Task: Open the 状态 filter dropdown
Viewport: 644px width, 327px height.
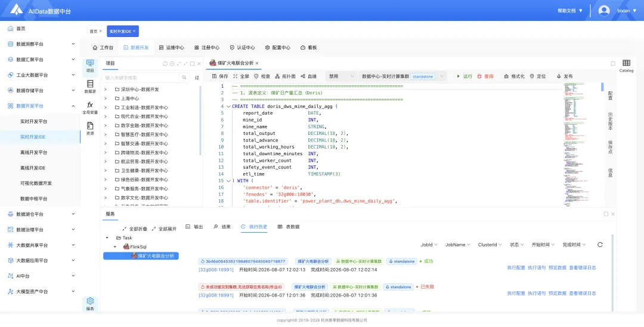Action: pos(516,245)
